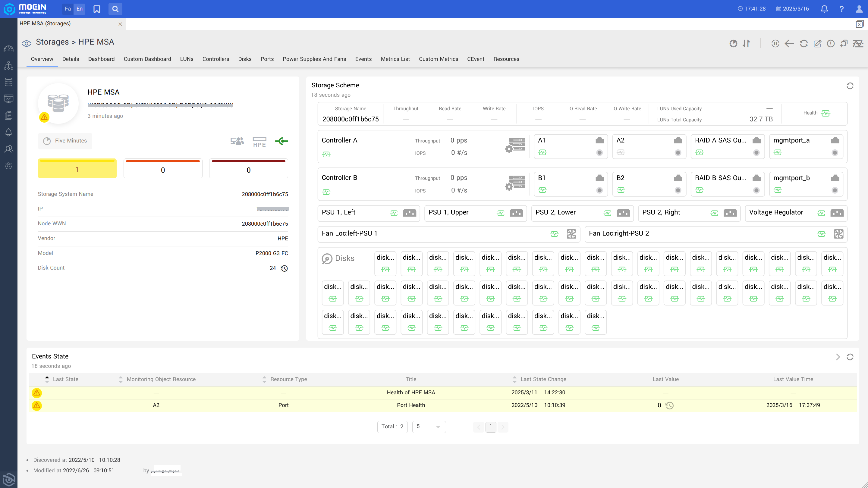Screen dimensions: 868x488
Task: Open the page size dropdown showing 5
Action: 429,427
